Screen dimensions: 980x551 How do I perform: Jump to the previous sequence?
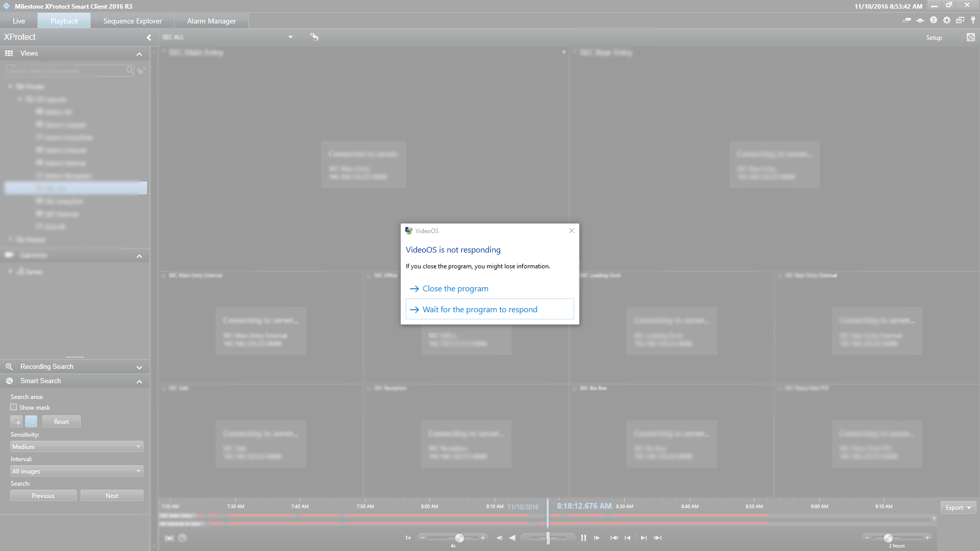click(x=627, y=538)
